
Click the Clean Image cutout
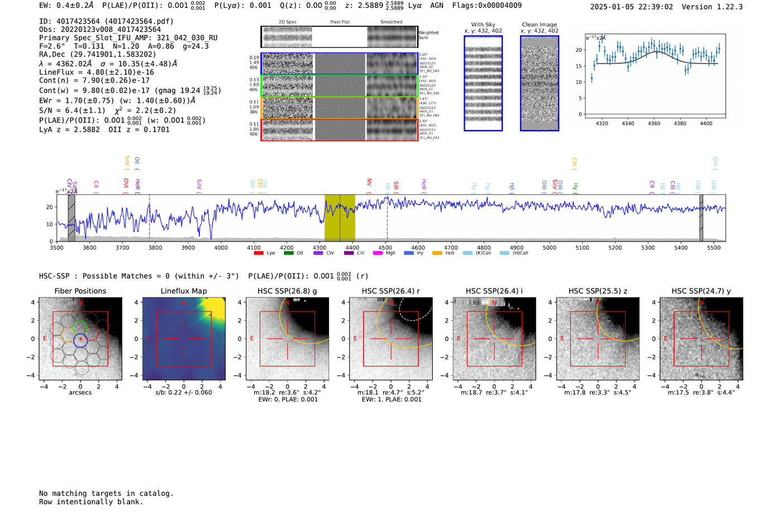540,83
